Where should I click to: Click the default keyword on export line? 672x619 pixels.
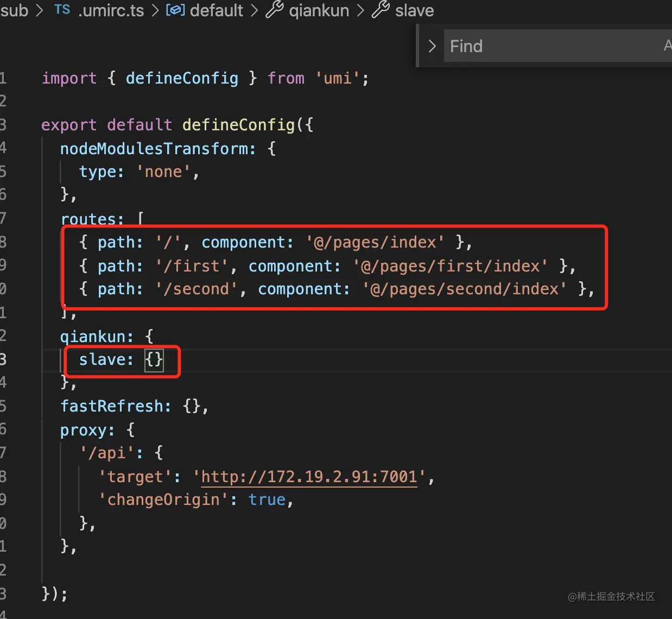tap(140, 125)
